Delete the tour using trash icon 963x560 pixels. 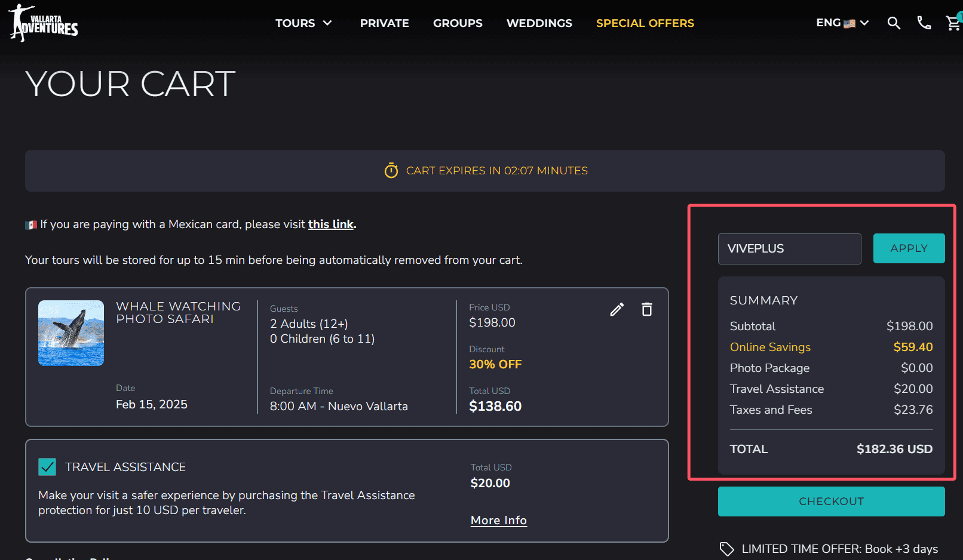[x=647, y=309]
